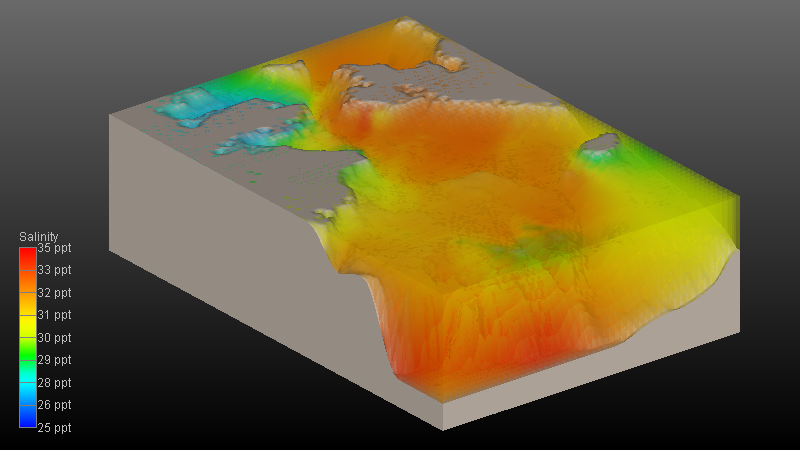The width and height of the screenshot is (800, 450).
Task: Click the "25 ppt" legend label
Action: 55,428
